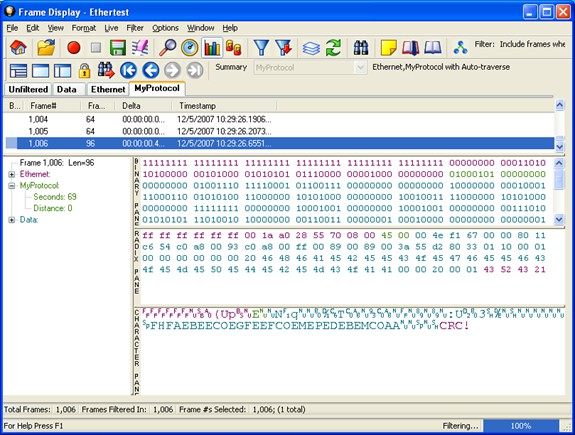Click the Delta column header
Viewport: 575px width, 435px height.
tap(144, 106)
